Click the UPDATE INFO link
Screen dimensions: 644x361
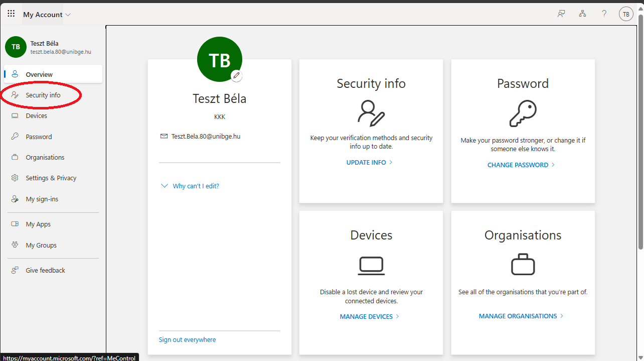[369, 162]
